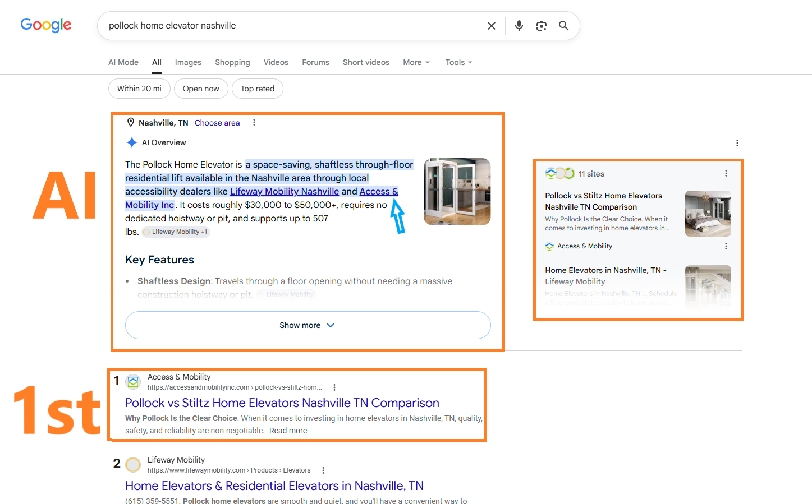The image size is (812, 504).
Task: Click the Access & Mobility result favicon
Action: click(133, 382)
